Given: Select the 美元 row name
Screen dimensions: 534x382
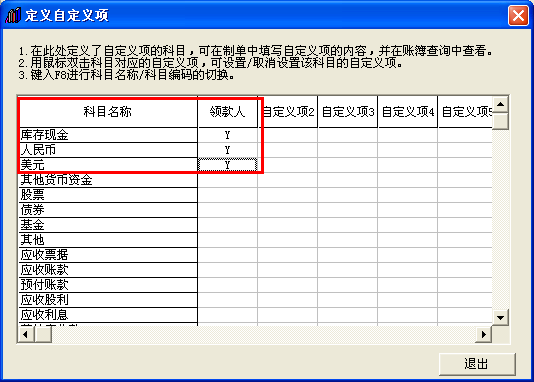Looking at the screenshot, I should 108,165.
